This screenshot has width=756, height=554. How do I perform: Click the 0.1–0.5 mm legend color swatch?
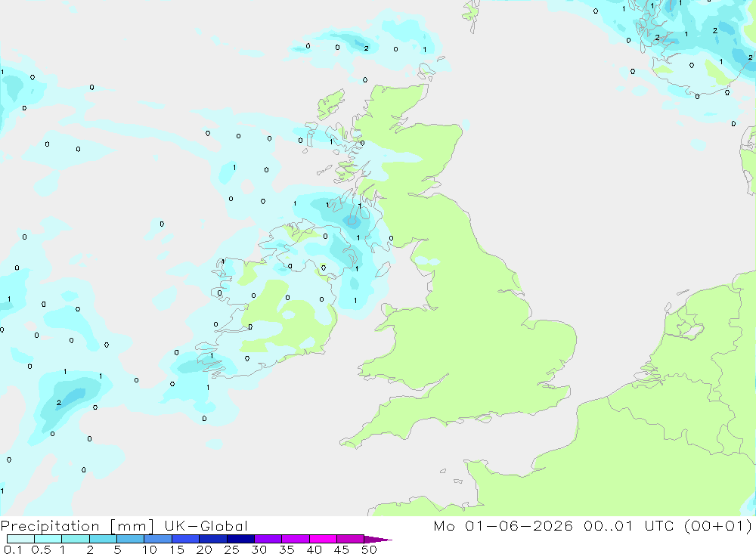click(x=20, y=539)
